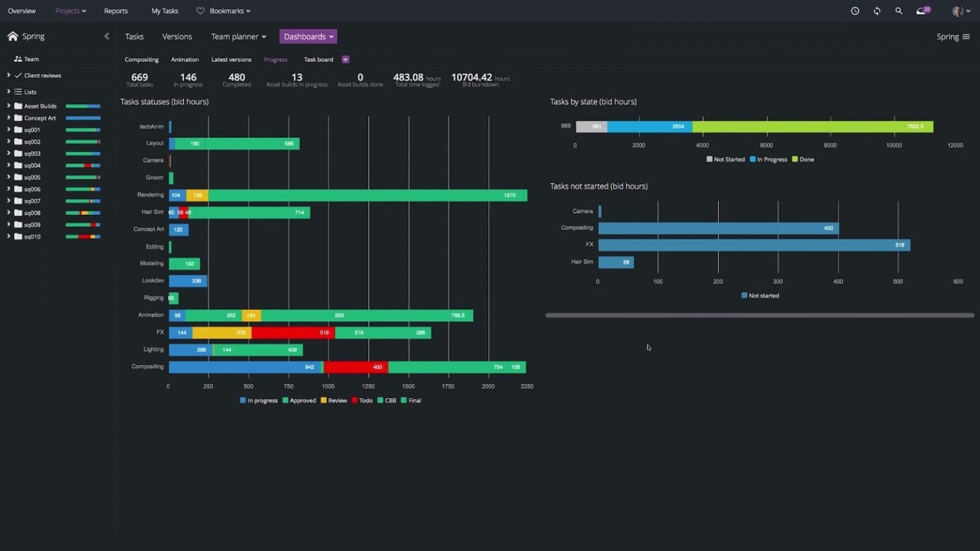Screen dimensions: 980x551
Task: Click the sync/refresh icon in top bar
Action: tap(877, 11)
